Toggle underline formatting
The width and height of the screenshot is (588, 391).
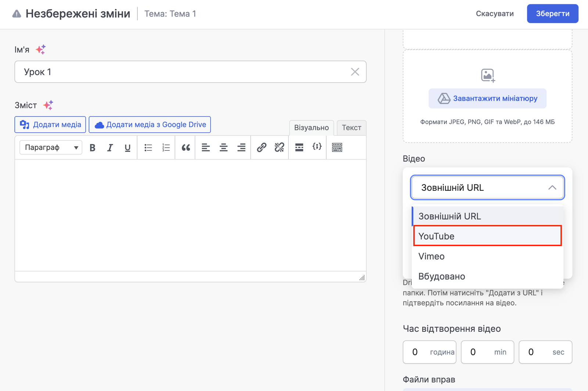(128, 148)
